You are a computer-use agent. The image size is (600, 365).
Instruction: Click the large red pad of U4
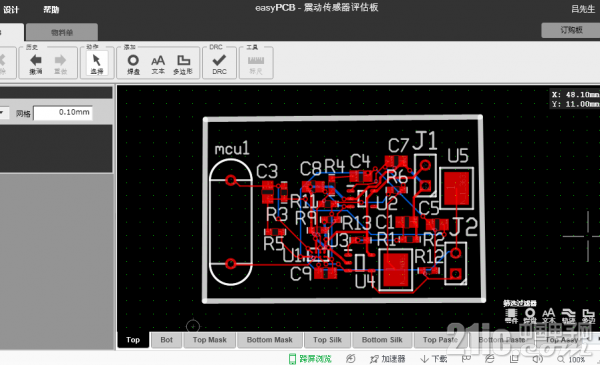[396, 270]
